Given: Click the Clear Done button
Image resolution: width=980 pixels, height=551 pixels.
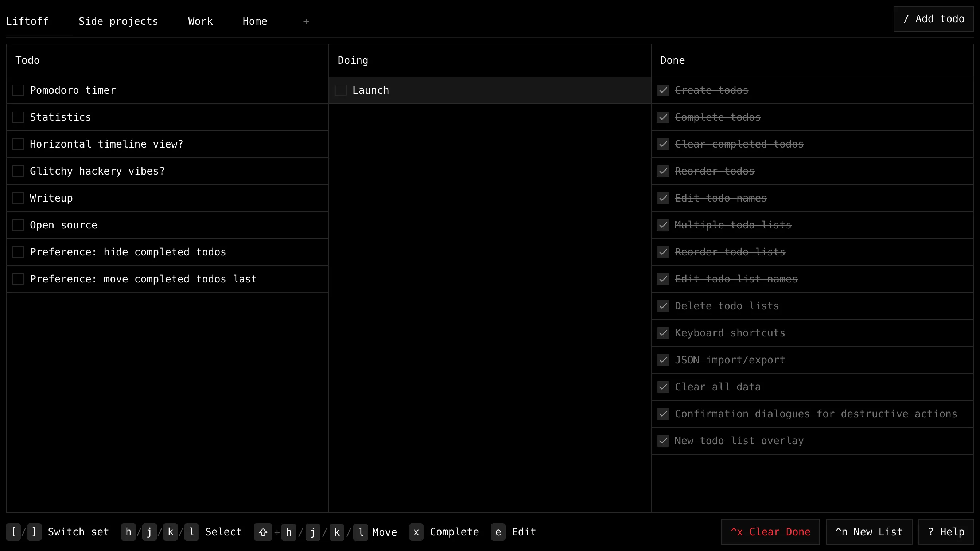Looking at the screenshot, I should tap(770, 532).
